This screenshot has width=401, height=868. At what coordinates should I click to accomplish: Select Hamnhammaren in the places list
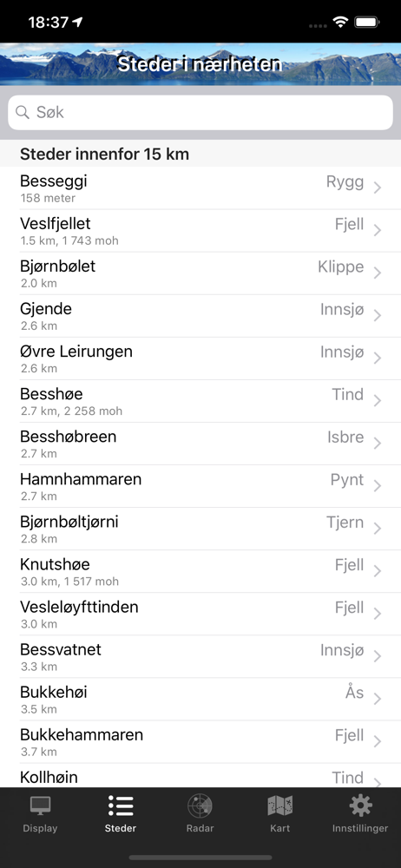[200, 487]
